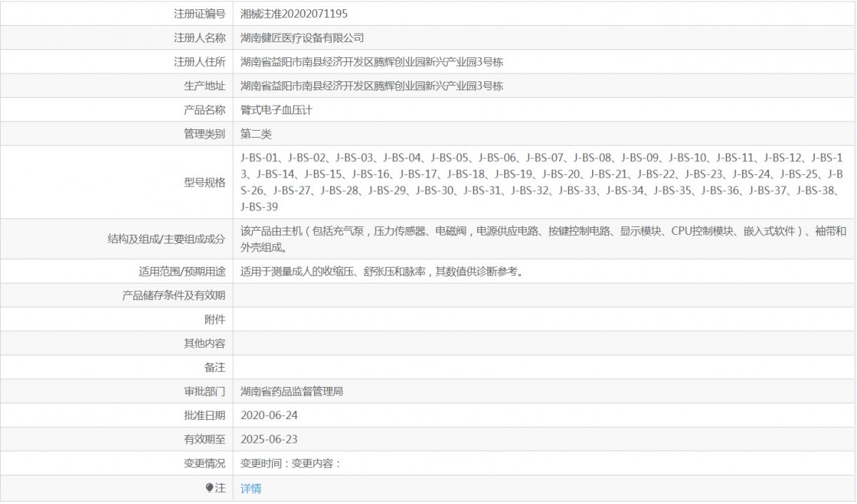This screenshot has height=504, width=857.
Task: Click the bulb icon beside 注
Action: tap(209, 488)
